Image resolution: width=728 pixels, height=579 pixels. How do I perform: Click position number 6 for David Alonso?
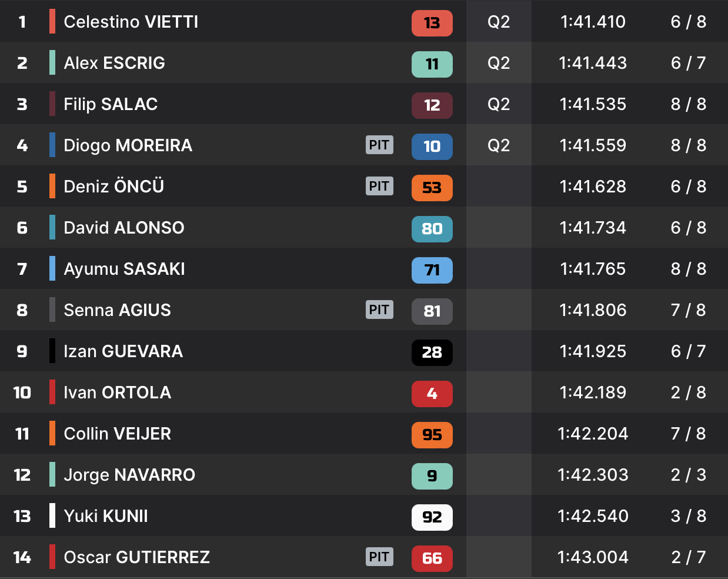(x=22, y=228)
